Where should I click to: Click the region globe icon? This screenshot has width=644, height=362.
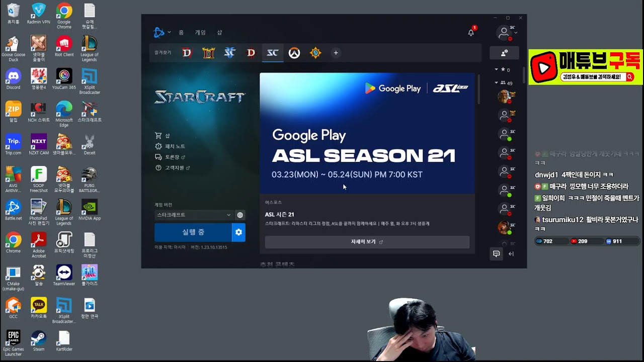tap(240, 215)
